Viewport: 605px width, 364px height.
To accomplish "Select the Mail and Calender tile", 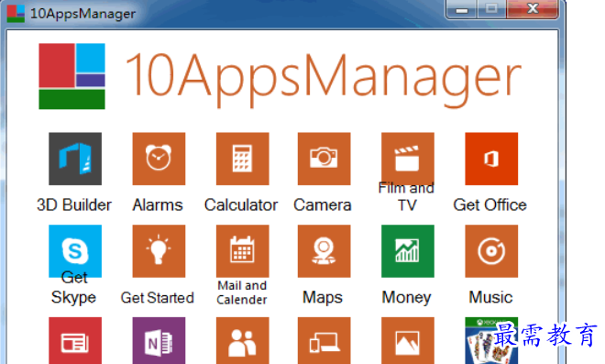I will (242, 251).
